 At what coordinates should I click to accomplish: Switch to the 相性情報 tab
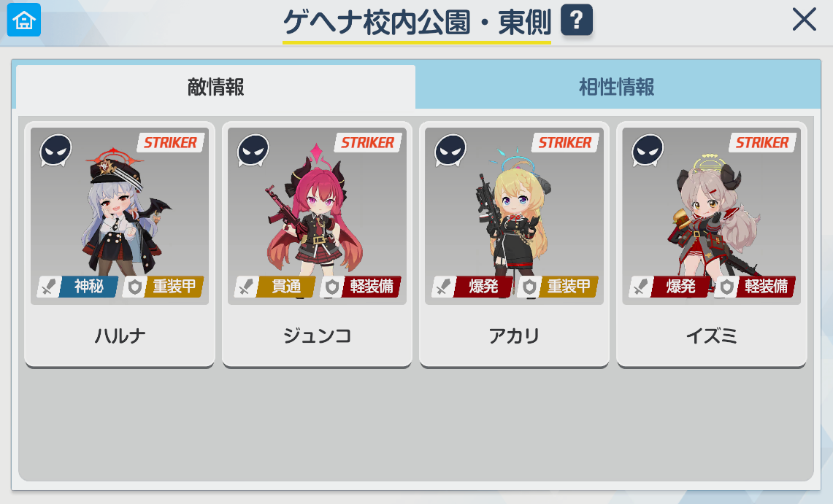(618, 87)
